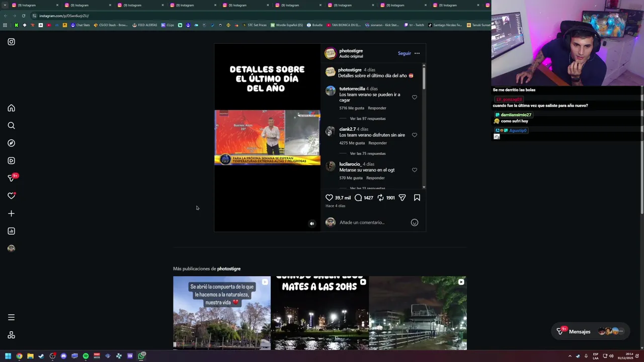Like the post with heart icon beside 39,7 mil
The image size is (644, 362).
point(329,198)
